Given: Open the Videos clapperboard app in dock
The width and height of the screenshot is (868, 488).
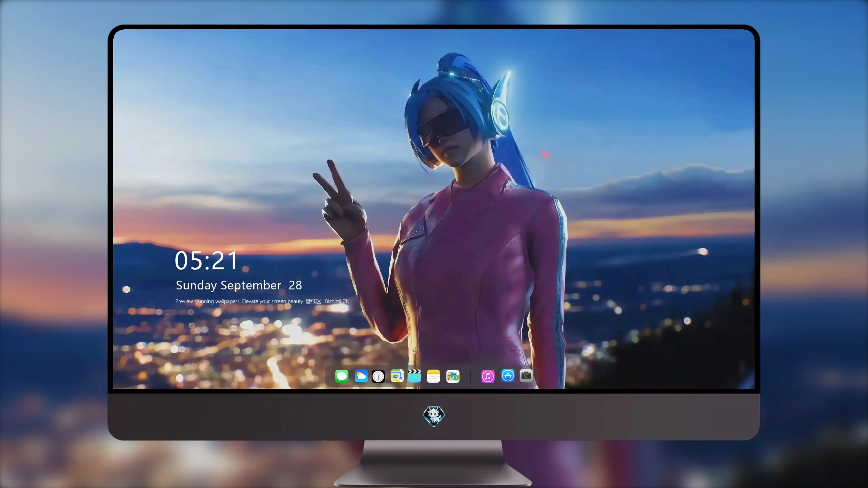Looking at the screenshot, I should pyautogui.click(x=415, y=376).
